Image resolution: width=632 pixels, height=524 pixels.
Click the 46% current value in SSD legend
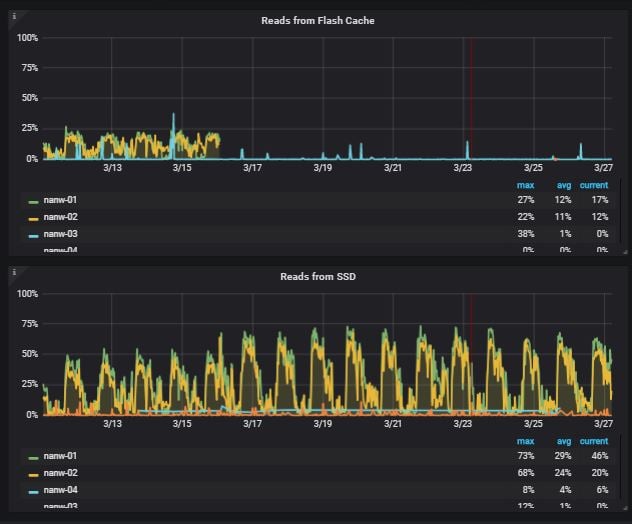pyautogui.click(x=600, y=456)
